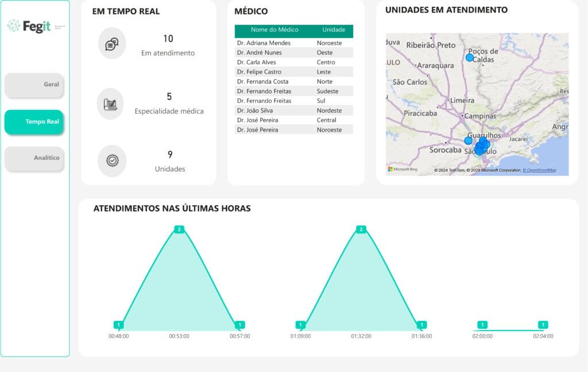Click the peak data point at 01:32:00
588x372 pixels.
(361, 229)
